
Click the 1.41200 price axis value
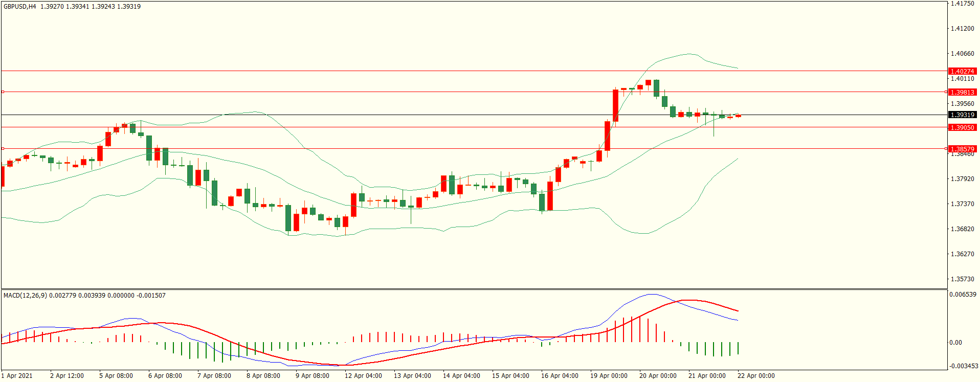pos(962,29)
